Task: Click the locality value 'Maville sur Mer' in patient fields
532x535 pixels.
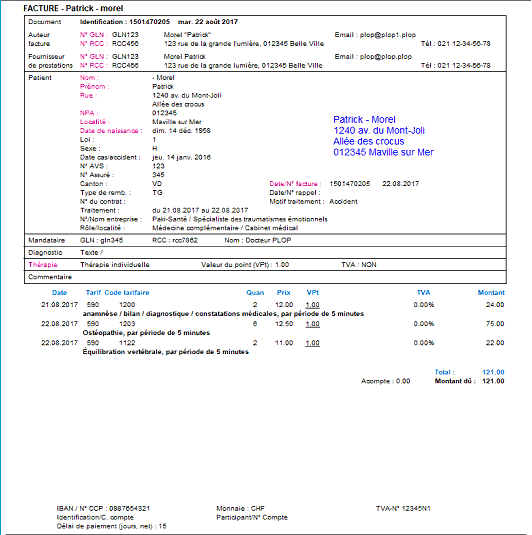Action: pyautogui.click(x=177, y=122)
